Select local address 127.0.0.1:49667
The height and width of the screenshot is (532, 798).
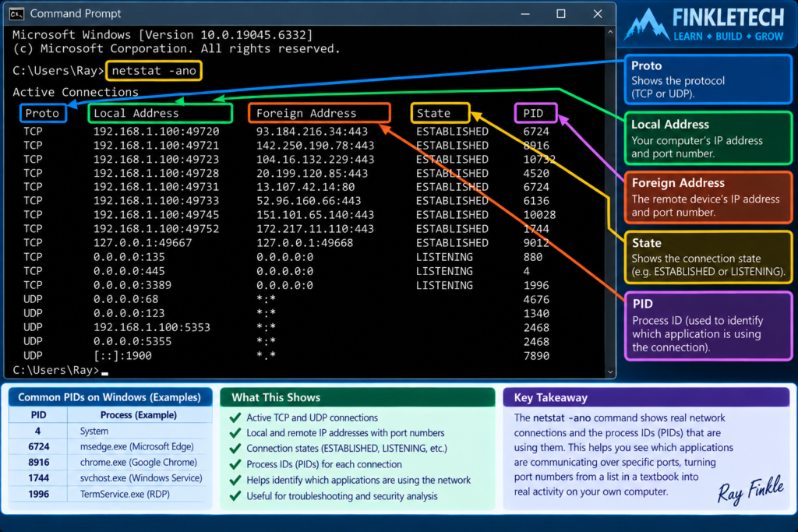(x=143, y=243)
